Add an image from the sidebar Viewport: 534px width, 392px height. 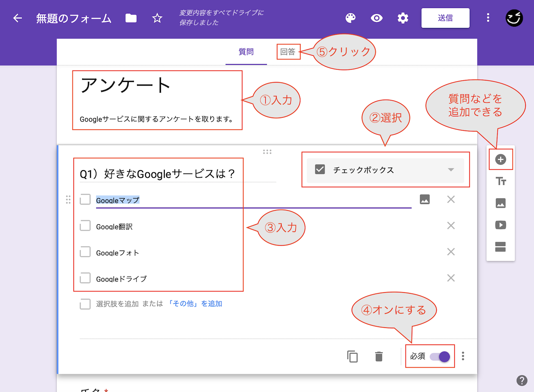[500, 203]
